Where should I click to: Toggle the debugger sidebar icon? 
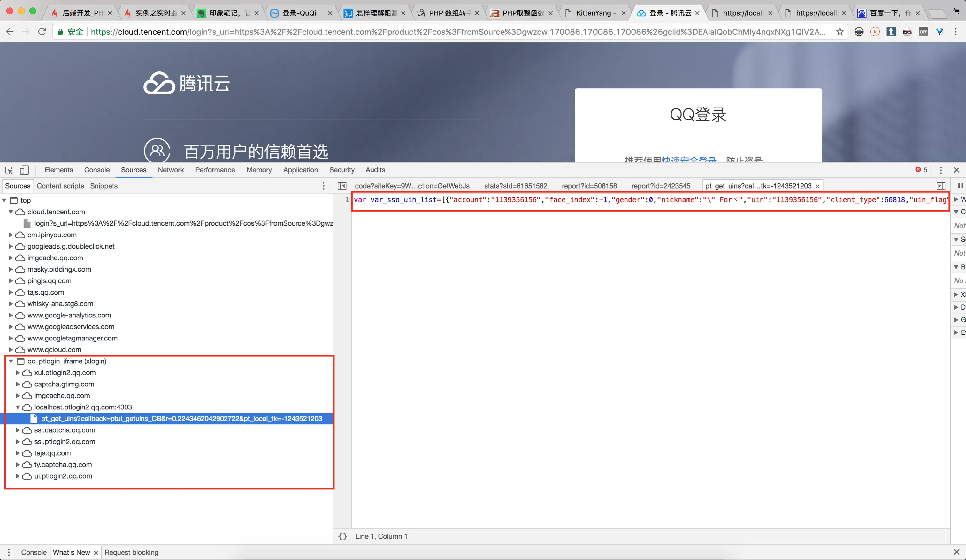coord(941,186)
